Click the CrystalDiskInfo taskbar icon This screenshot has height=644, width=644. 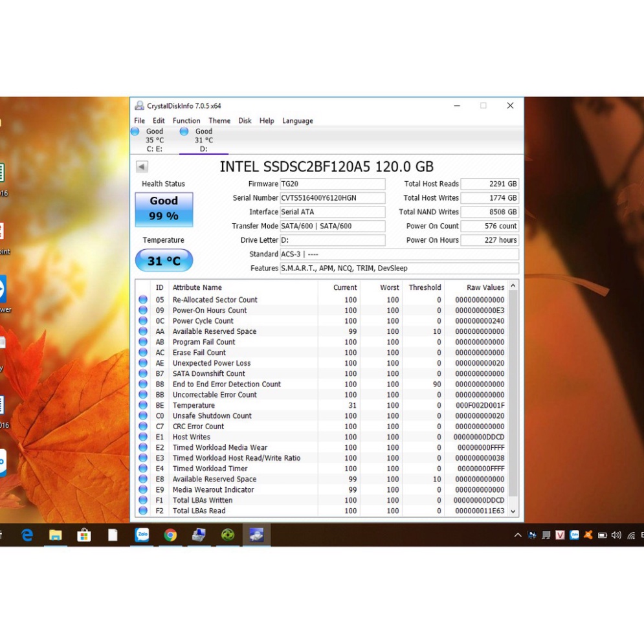click(x=256, y=535)
